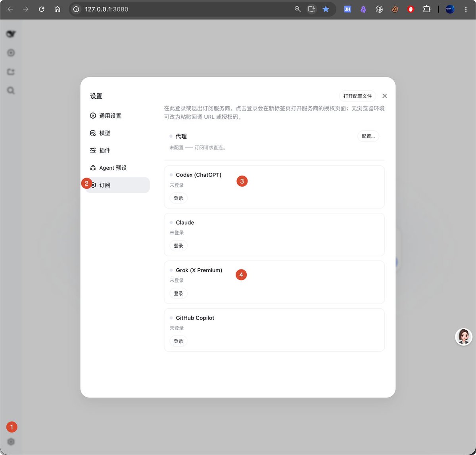Screen dimensions: 476x455
Task: Open the browser profile avatar
Action: pyautogui.click(x=450, y=9)
